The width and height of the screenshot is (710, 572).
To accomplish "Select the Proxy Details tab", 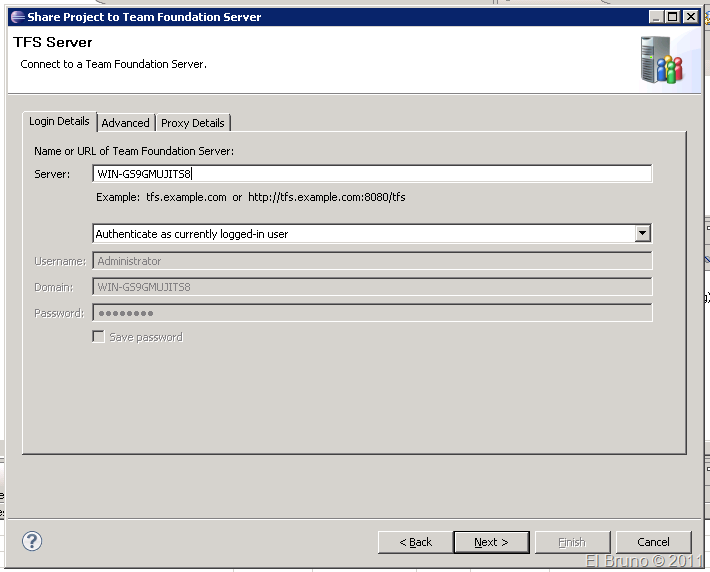I will tap(193, 123).
